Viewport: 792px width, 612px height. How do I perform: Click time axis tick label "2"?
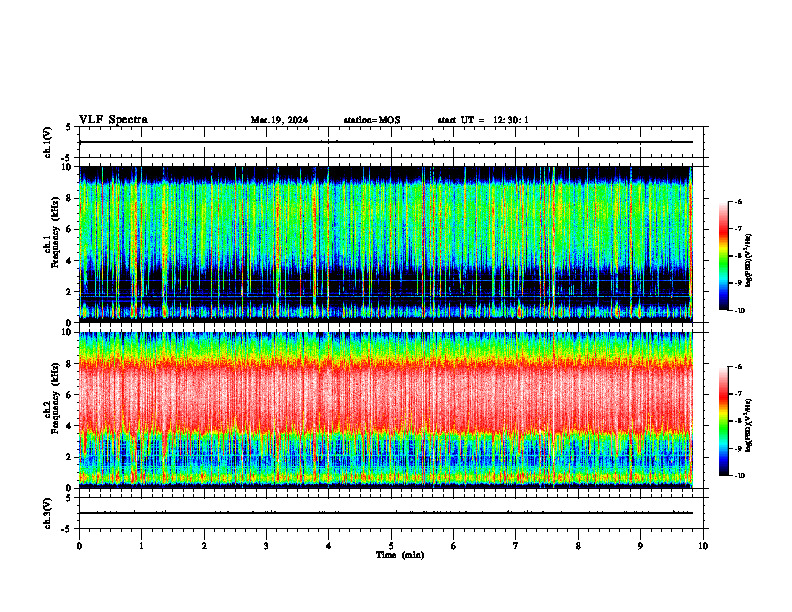204,546
